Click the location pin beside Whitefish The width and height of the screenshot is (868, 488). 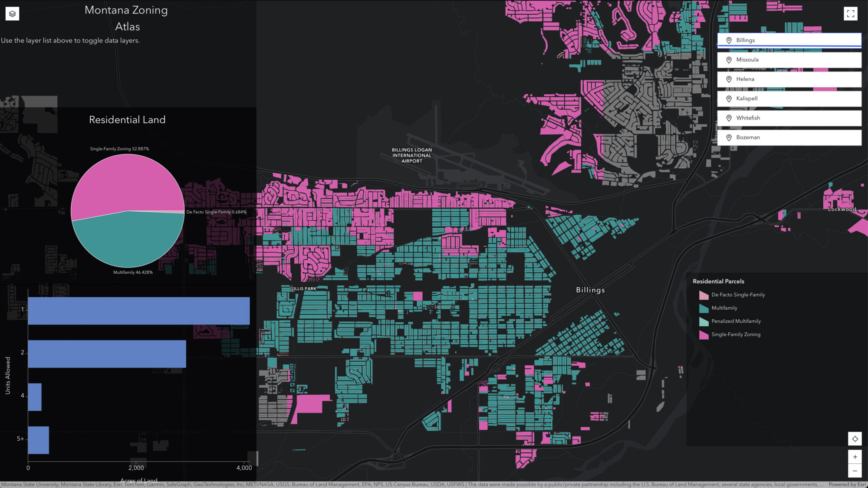729,118
